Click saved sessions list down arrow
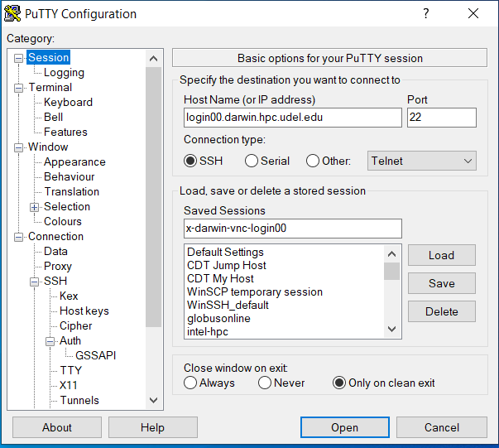The width and height of the screenshot is (499, 448). coord(392,329)
